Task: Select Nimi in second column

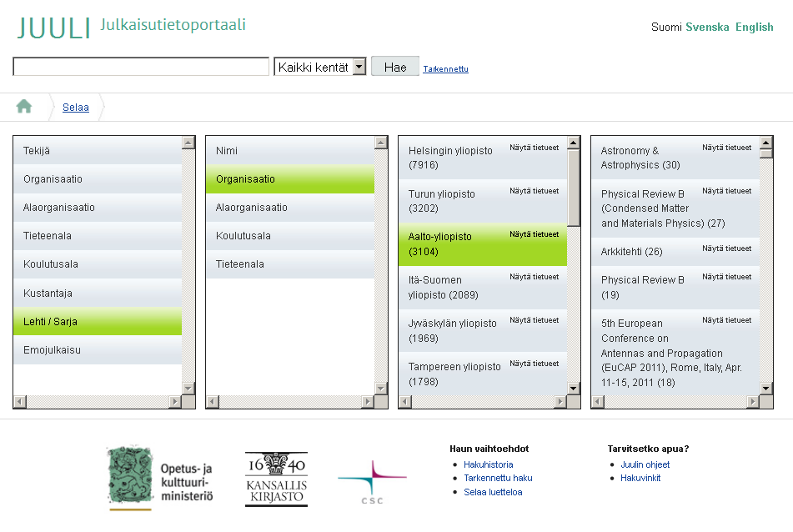Action: (x=290, y=150)
